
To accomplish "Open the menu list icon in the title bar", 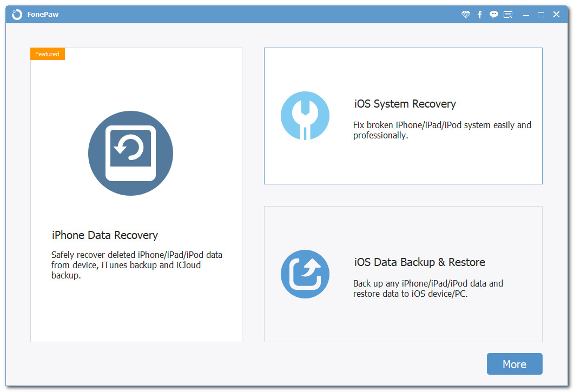I will (508, 15).
